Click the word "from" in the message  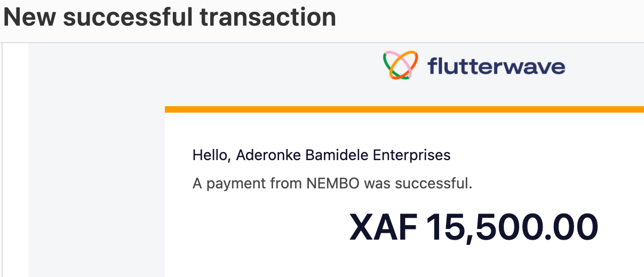tap(285, 184)
